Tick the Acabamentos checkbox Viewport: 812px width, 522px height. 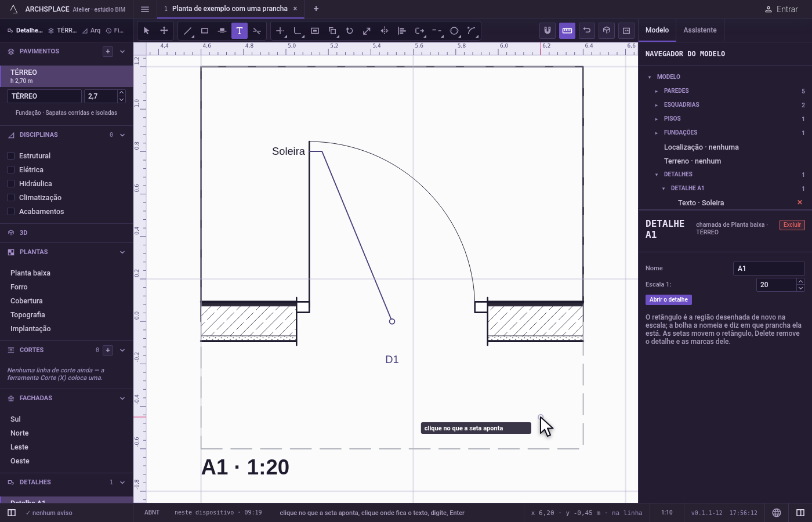pos(10,212)
